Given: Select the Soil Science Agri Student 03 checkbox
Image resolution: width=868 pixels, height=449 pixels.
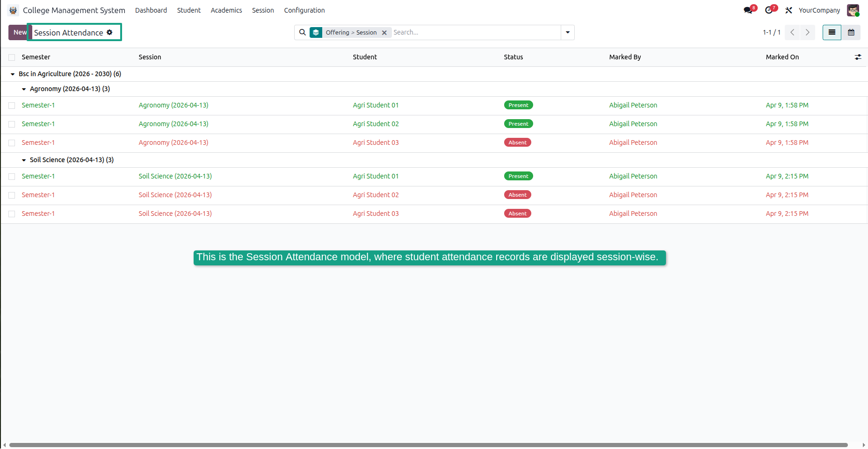Looking at the screenshot, I should click(x=12, y=214).
